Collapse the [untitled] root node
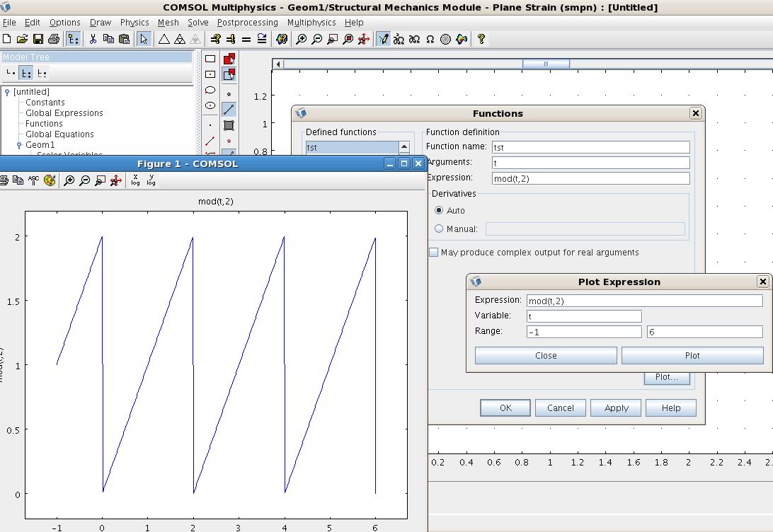Viewport: 773px width, 532px height. (x=7, y=92)
